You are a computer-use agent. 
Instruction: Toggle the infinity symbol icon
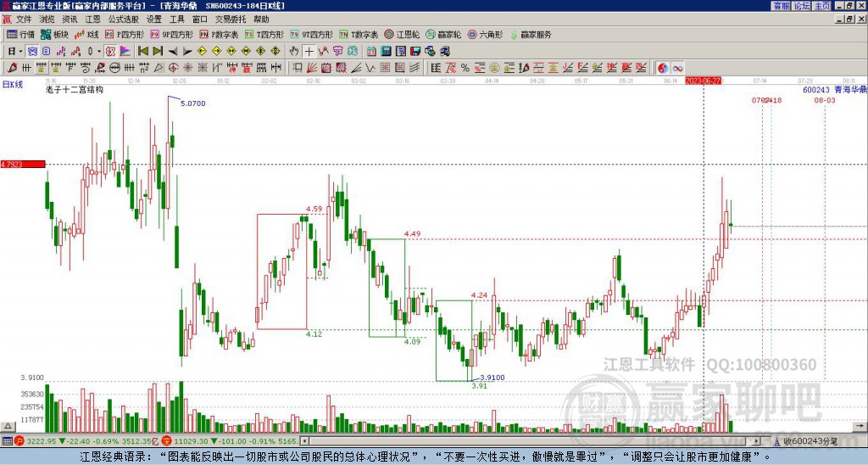tap(677, 68)
